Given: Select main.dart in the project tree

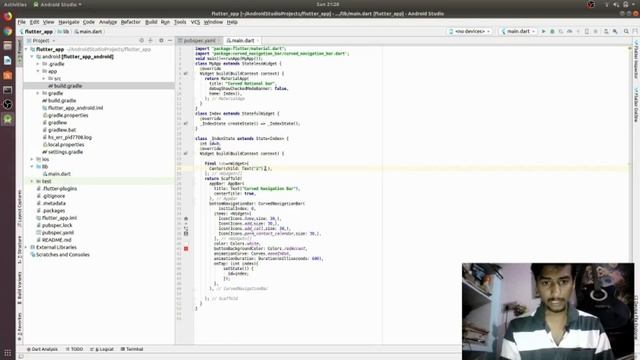Looking at the screenshot, I should [x=60, y=174].
